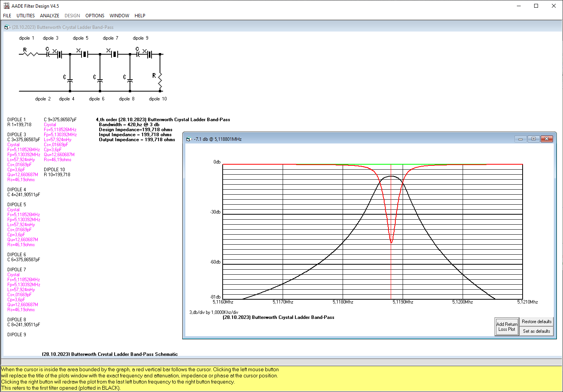Close the frequency response plot window
The image size is (563, 392).
pos(546,139)
